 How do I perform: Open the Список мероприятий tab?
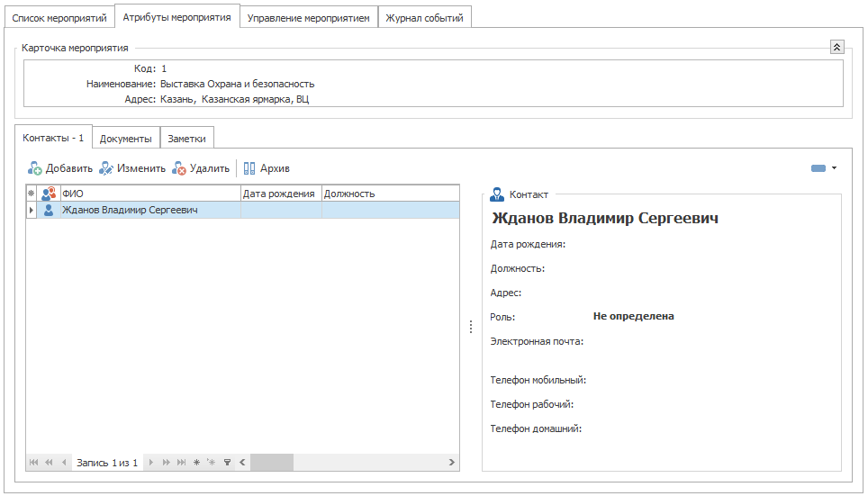coord(59,18)
